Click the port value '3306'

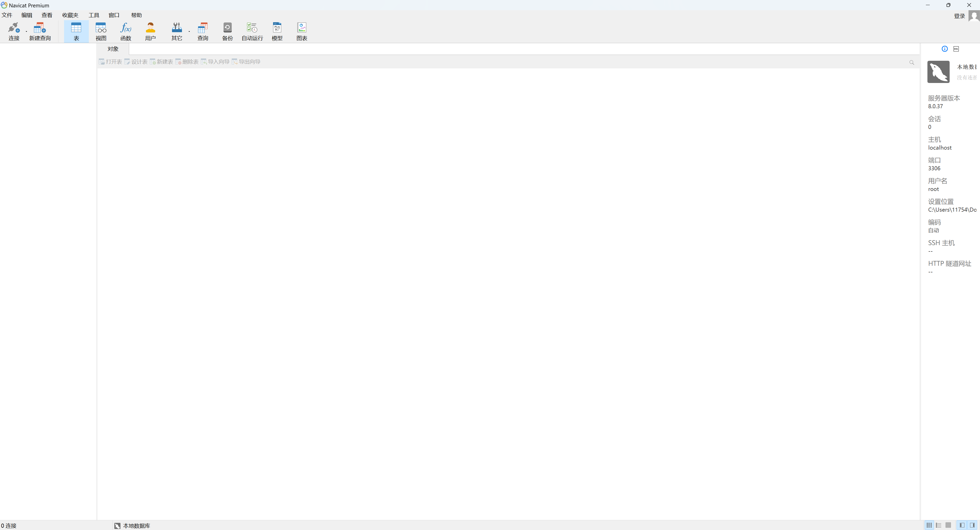934,168
